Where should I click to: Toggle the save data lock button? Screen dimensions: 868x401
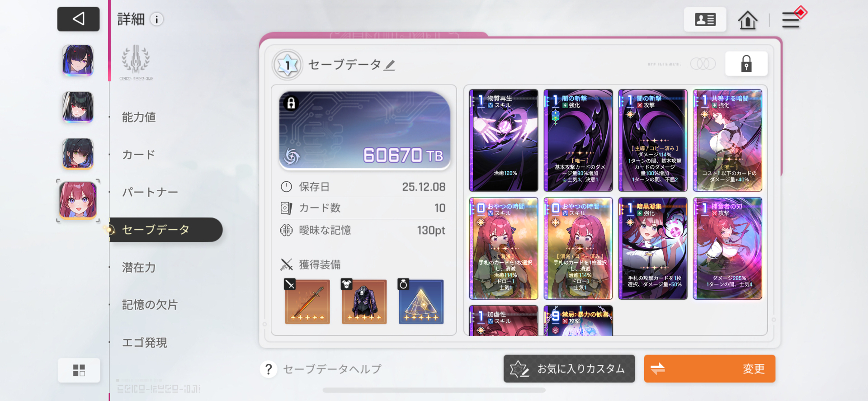click(746, 64)
